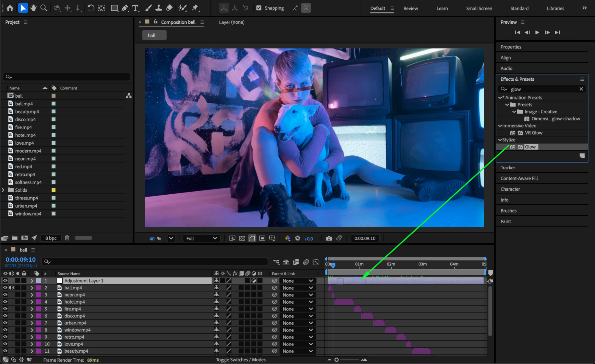Select the Pen tool

point(125,8)
